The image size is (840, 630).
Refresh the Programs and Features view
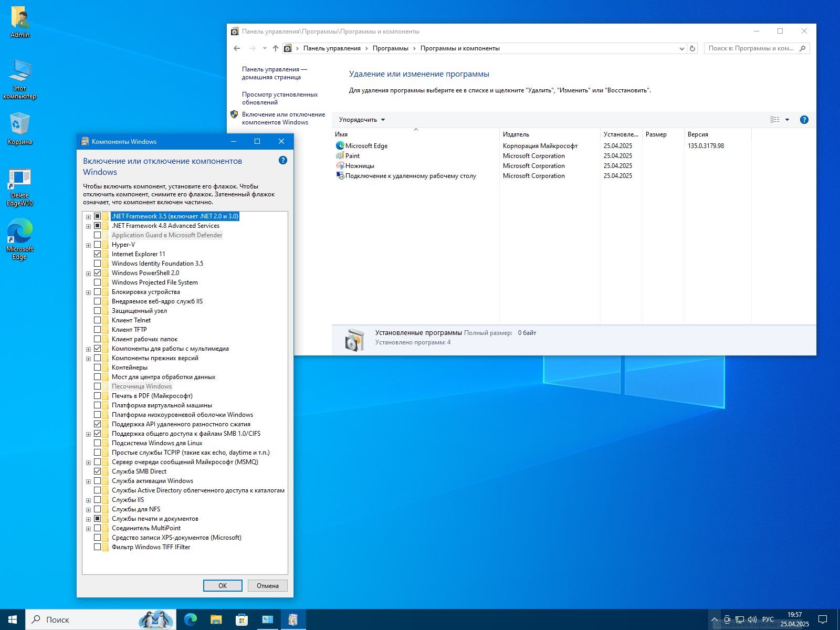point(692,48)
